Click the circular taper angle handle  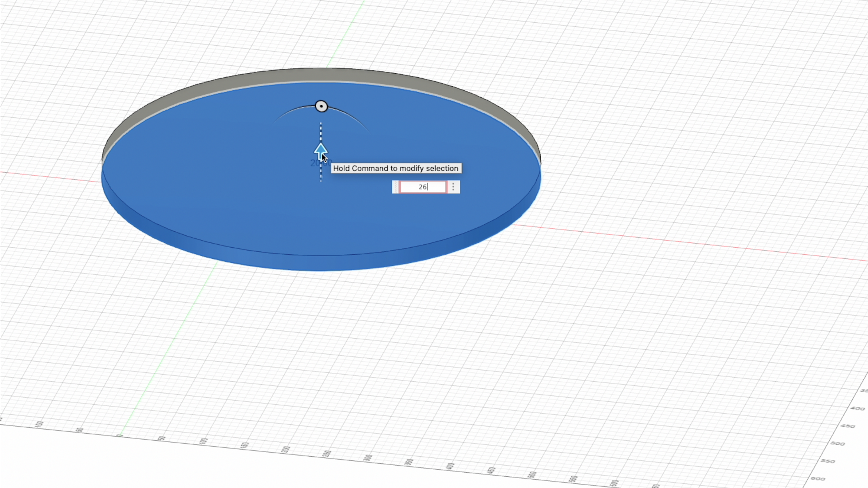point(322,106)
